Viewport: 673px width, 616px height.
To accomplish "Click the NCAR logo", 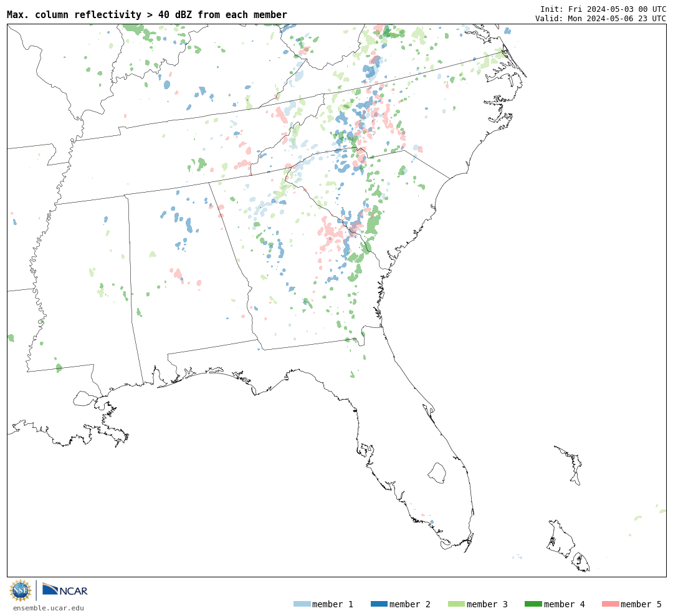I will [65, 589].
